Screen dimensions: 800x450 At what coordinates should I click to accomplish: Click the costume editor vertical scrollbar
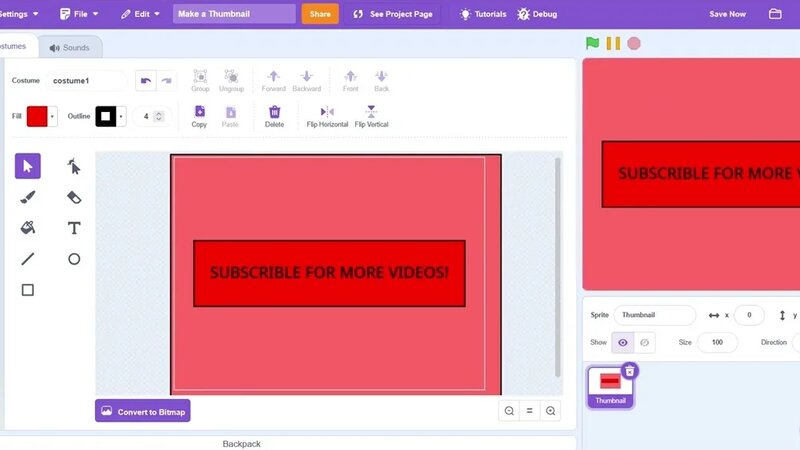tap(557, 267)
